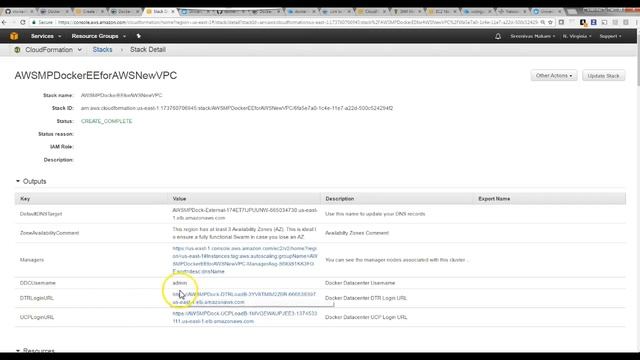Open the Services menu
640x360 pixels.
pos(46,36)
